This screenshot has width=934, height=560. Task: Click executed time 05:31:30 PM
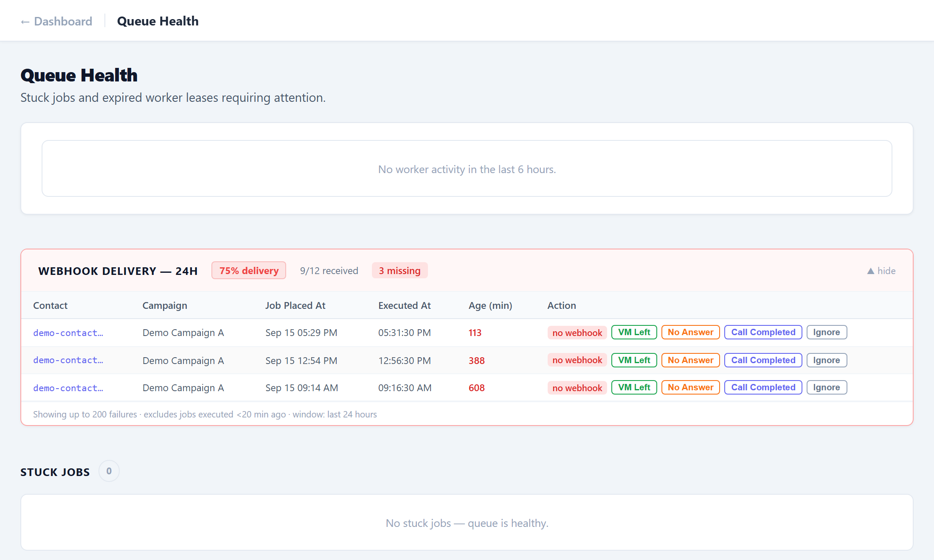click(x=405, y=333)
